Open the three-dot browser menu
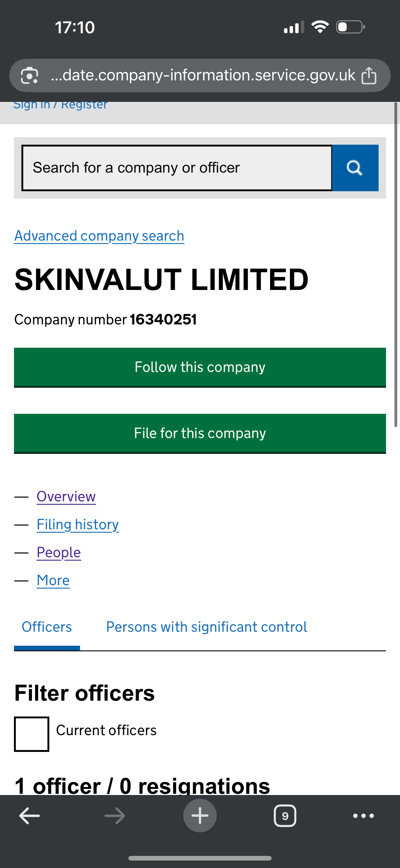 363,816
